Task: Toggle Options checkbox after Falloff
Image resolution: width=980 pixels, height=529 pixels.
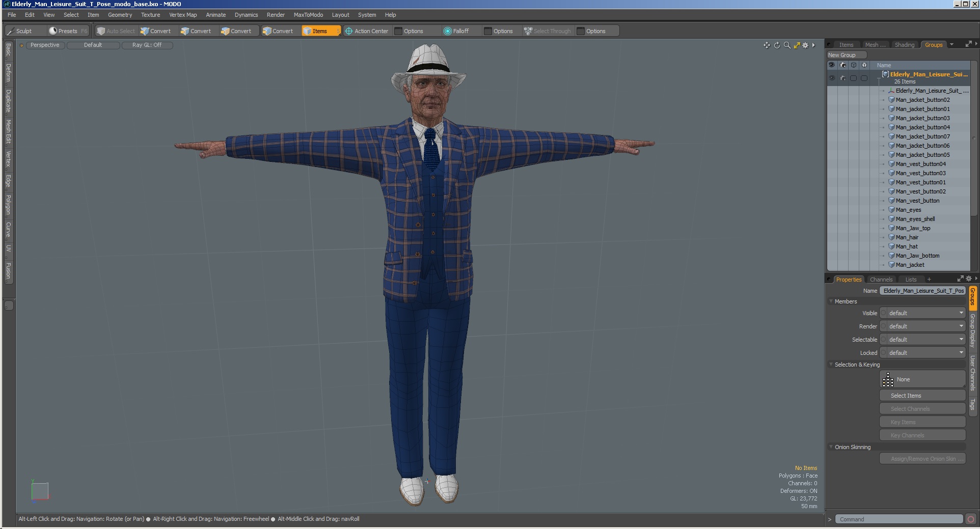Action: pyautogui.click(x=488, y=31)
